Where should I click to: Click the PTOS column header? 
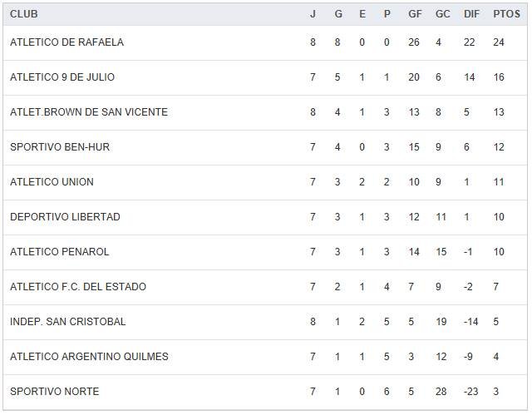coord(506,14)
